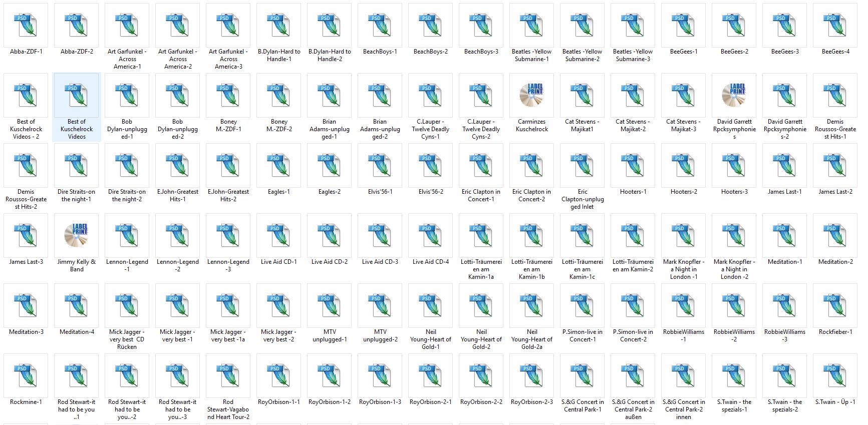Click the file name 'E.John-Greatest Hits-2'

228,195
